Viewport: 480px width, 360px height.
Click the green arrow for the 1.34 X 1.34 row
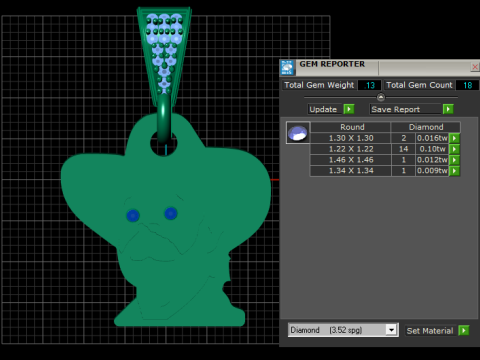[x=454, y=171]
